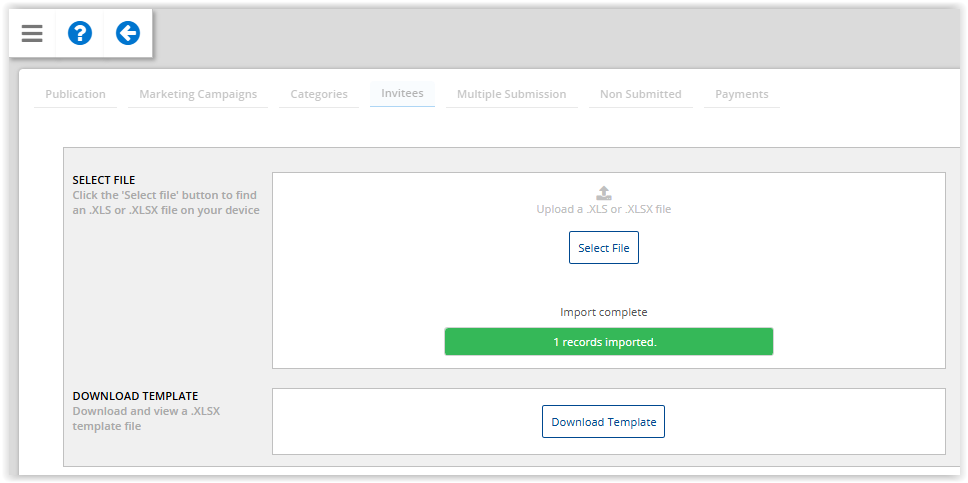The image size is (968, 483).
Task: Click the SELECT FILE section heading
Action: click(x=104, y=180)
